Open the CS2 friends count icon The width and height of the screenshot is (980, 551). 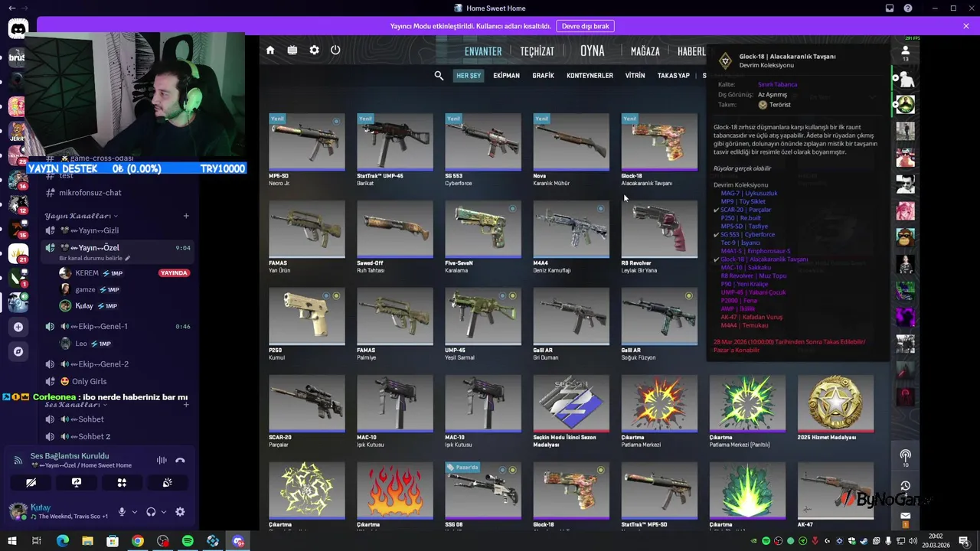905,54
